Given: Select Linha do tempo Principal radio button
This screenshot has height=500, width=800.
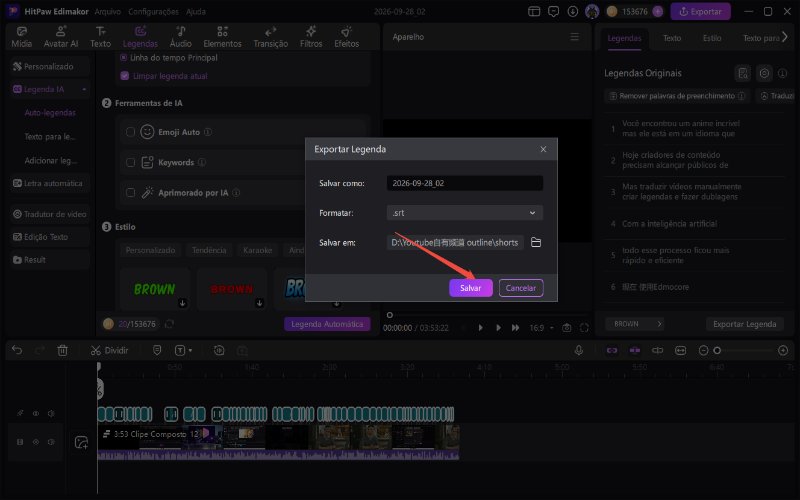Looking at the screenshot, I should coord(123,58).
